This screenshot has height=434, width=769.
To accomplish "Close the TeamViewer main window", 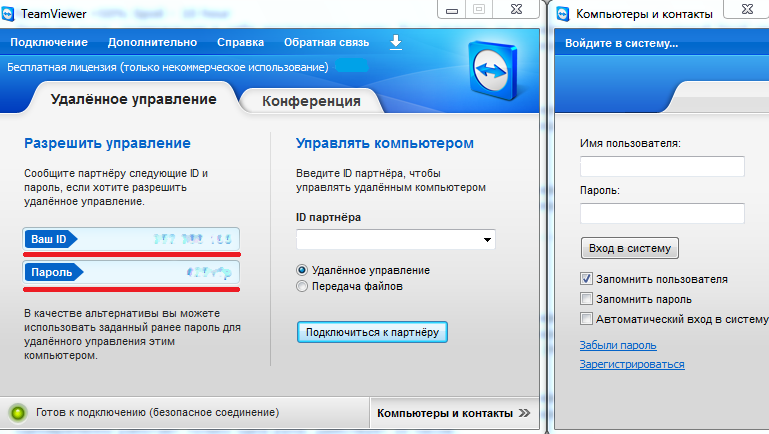I will tap(516, 9).
